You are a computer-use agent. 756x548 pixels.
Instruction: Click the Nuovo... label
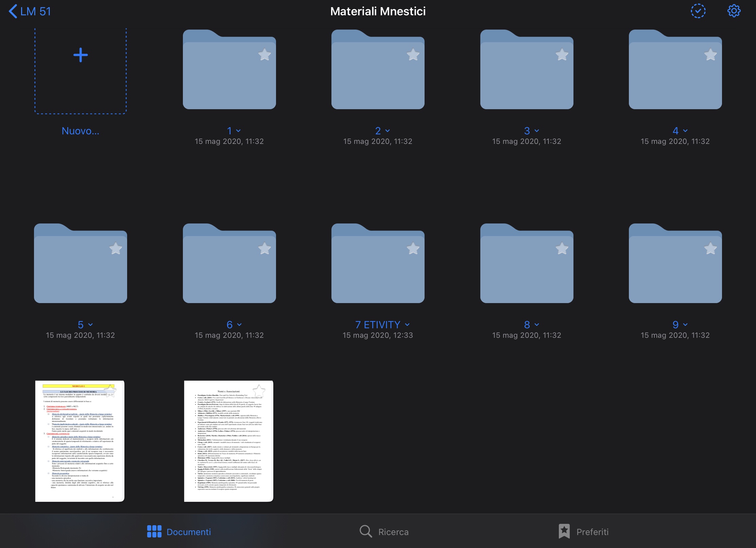click(x=81, y=131)
